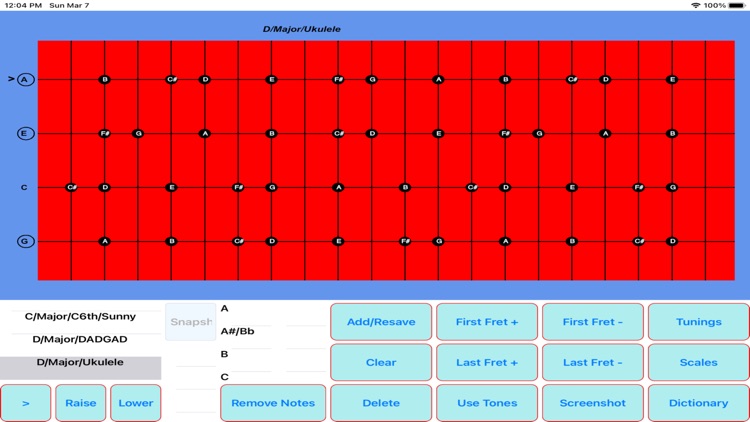Open the Tunings list

pyautogui.click(x=699, y=322)
